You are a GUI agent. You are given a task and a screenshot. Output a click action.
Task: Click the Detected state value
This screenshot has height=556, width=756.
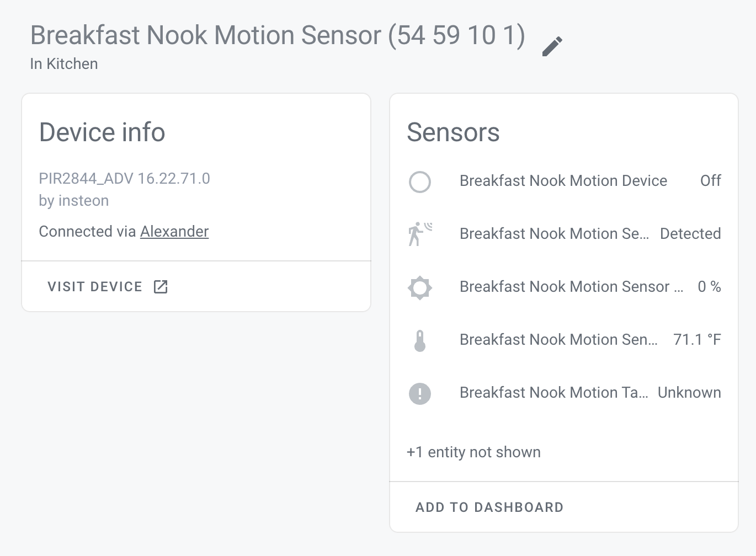(x=690, y=234)
